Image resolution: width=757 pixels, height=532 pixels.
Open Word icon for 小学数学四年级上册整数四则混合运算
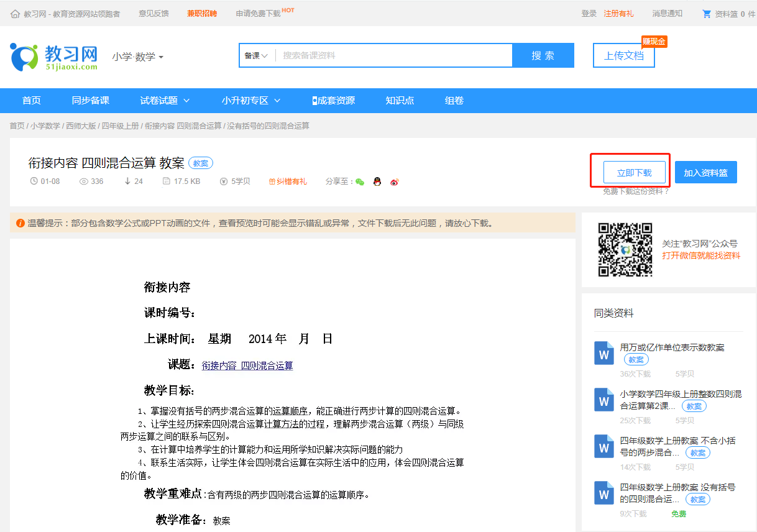604,399
